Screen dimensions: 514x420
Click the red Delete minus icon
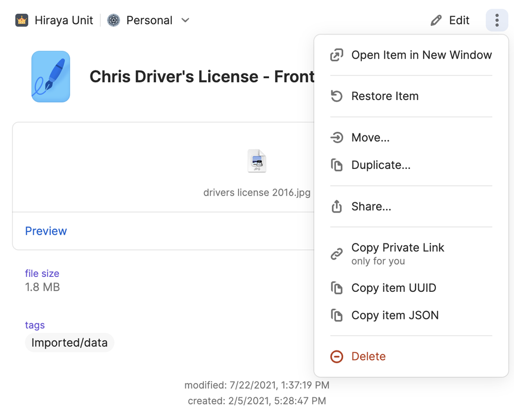click(336, 357)
